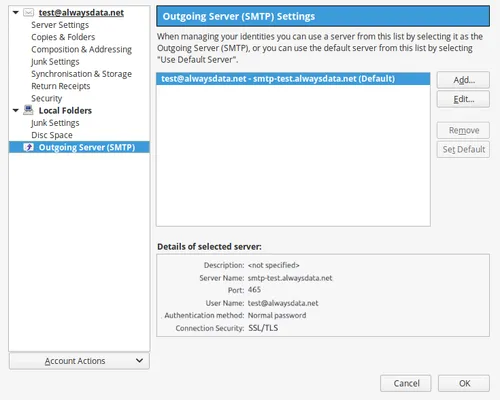Image resolution: width=500 pixels, height=400 pixels.
Task: Click the Local Folders computer icon
Action: point(28,110)
